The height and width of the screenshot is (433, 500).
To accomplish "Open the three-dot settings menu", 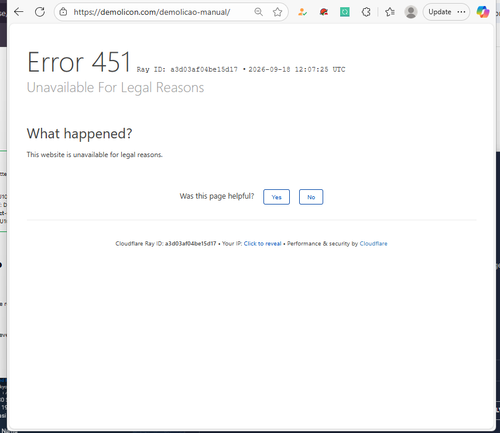I will click(x=461, y=12).
